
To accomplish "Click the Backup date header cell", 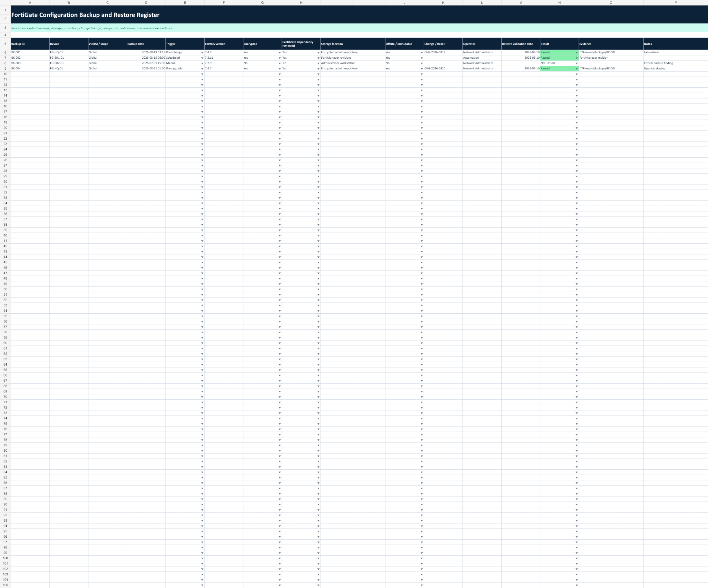I will (x=146, y=44).
